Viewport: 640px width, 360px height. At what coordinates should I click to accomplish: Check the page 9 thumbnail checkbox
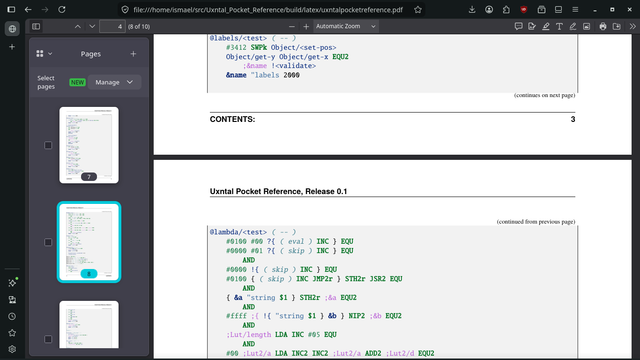(x=48, y=339)
